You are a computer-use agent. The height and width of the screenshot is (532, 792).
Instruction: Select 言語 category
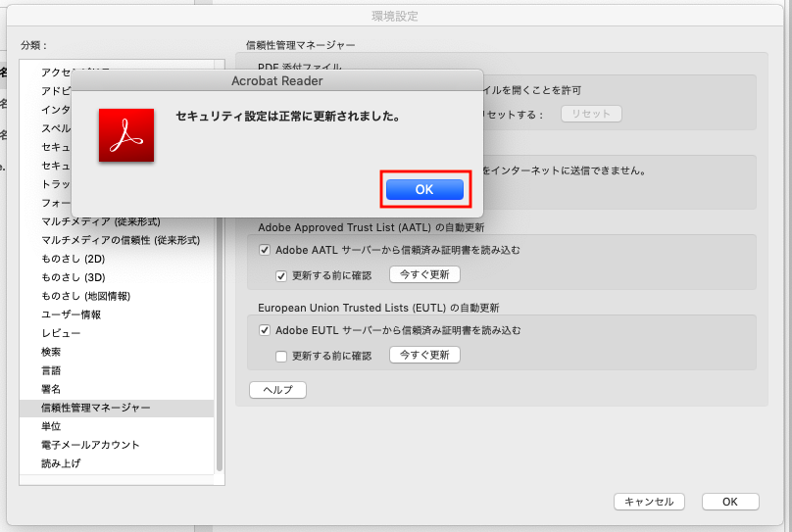coord(117,371)
